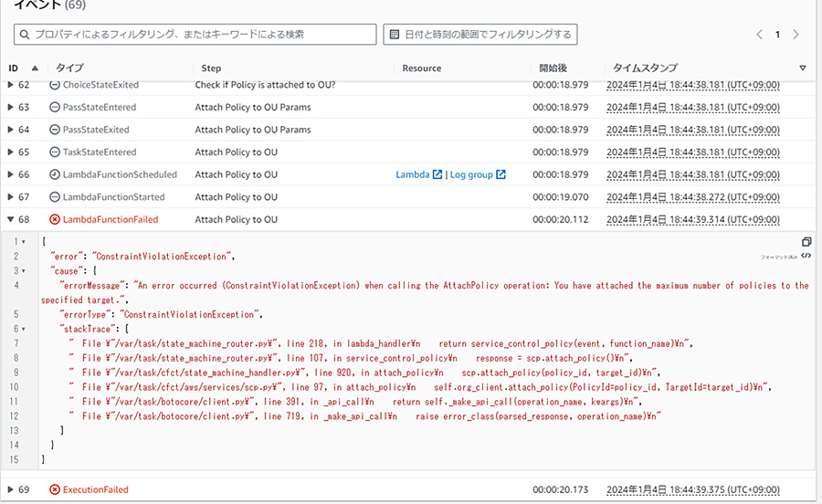Click stack trace line mentioning lambda_handler
This screenshot has width=822, height=504.
(x=381, y=343)
